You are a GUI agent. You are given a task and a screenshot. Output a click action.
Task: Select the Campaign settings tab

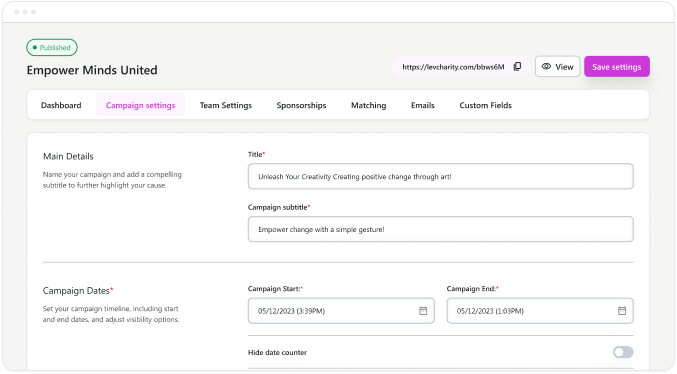coord(140,105)
